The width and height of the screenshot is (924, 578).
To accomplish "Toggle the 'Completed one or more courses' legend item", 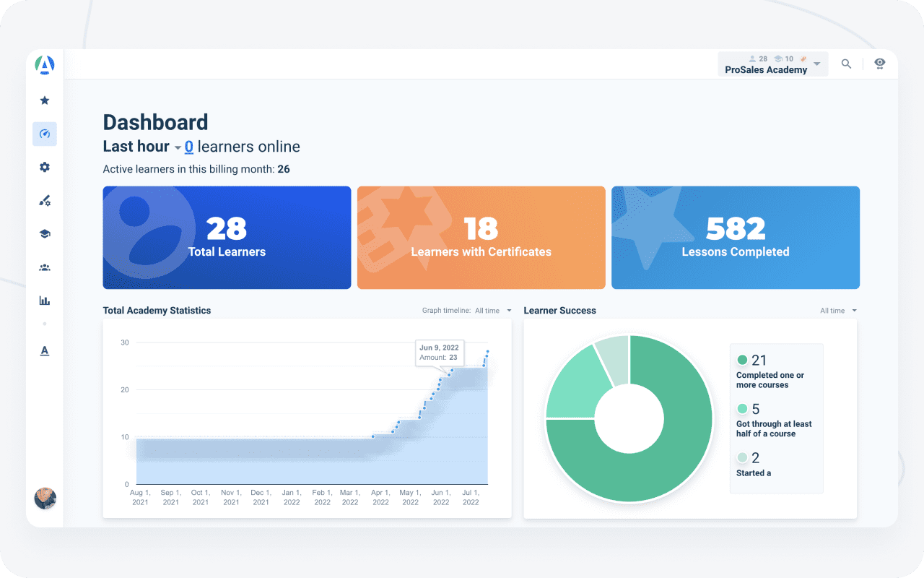I will (x=770, y=371).
